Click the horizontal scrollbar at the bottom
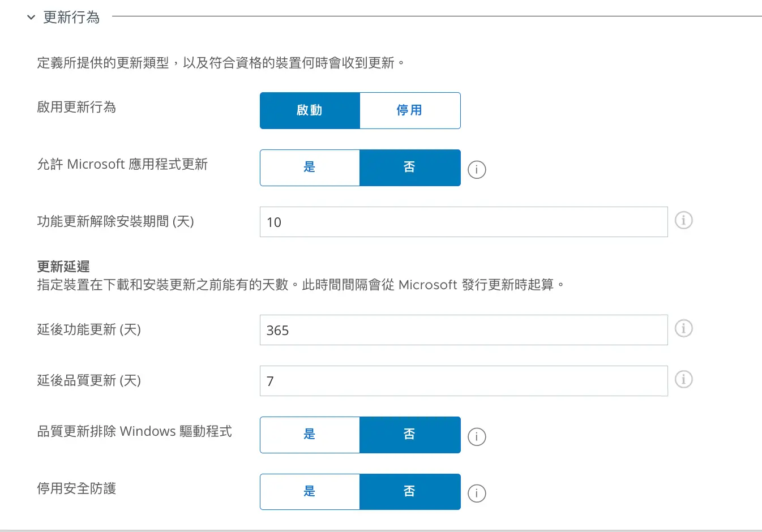The height and width of the screenshot is (532, 762). 380,530
